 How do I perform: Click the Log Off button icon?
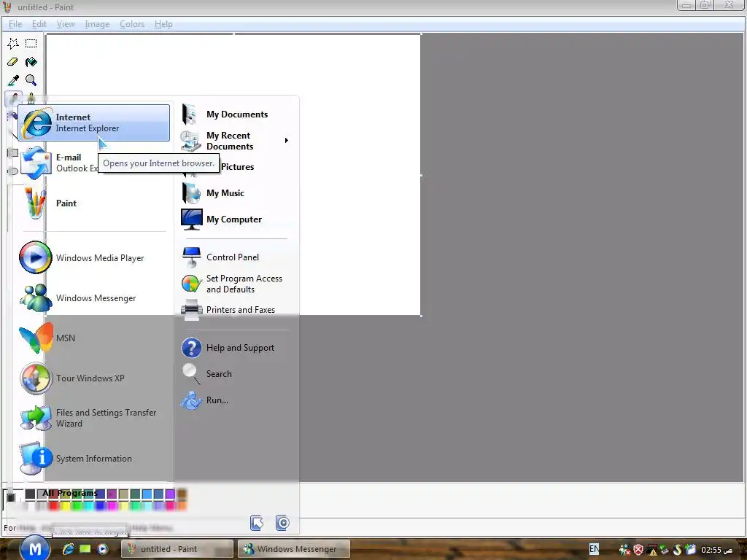(257, 523)
